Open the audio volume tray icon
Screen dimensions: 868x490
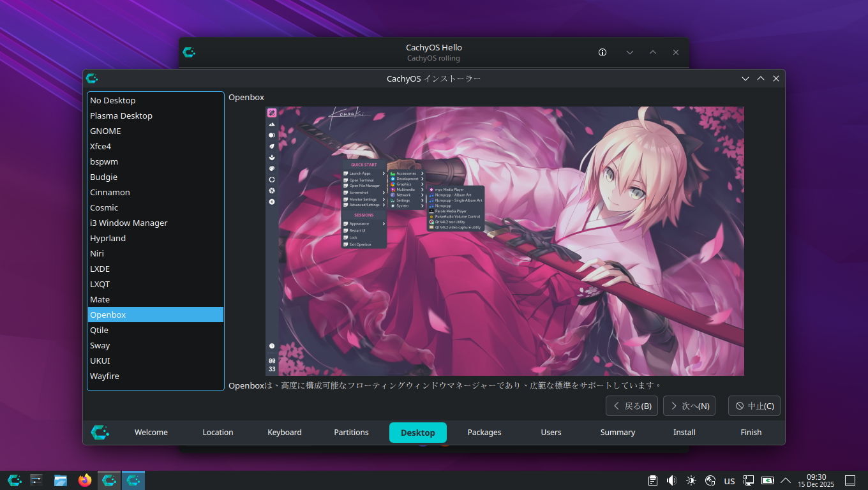point(672,480)
